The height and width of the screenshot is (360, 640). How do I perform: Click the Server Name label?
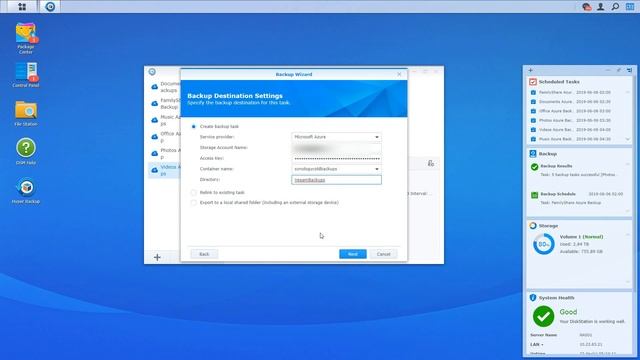(x=543, y=335)
